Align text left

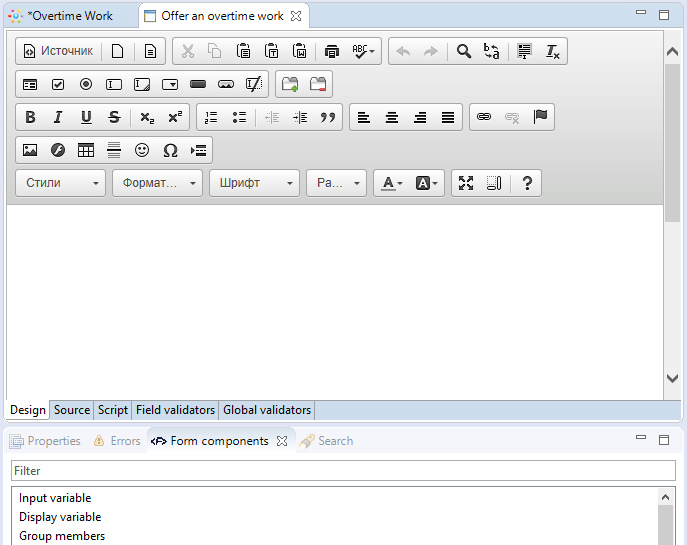(364, 117)
